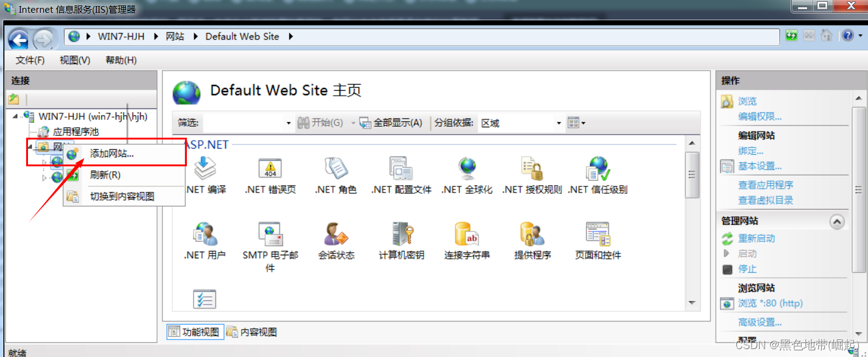Click the feature list scrollbar down arrow

coord(691,303)
